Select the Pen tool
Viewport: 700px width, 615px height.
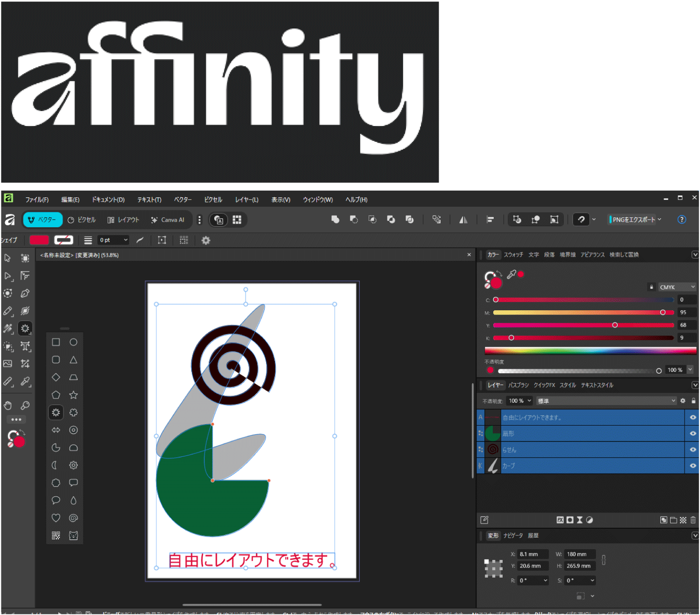[x=26, y=293]
